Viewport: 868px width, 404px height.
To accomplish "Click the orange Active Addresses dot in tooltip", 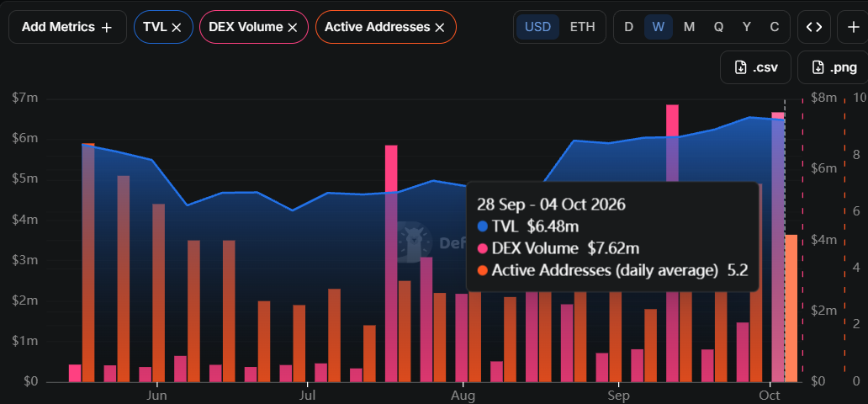I will 482,270.
